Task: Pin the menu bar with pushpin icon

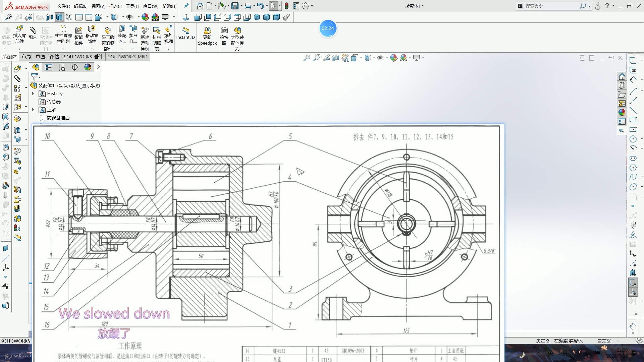Action: 186,6
